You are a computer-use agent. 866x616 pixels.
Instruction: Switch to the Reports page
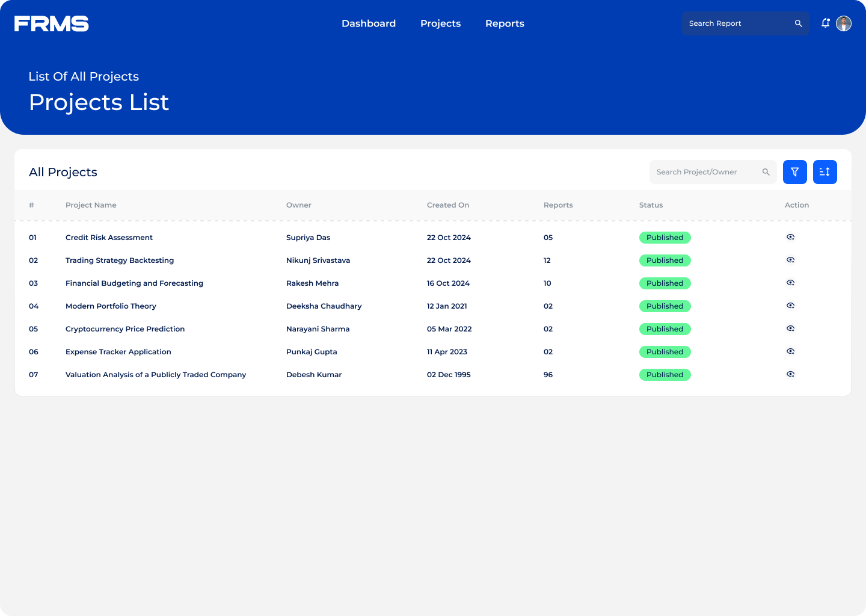tap(505, 23)
